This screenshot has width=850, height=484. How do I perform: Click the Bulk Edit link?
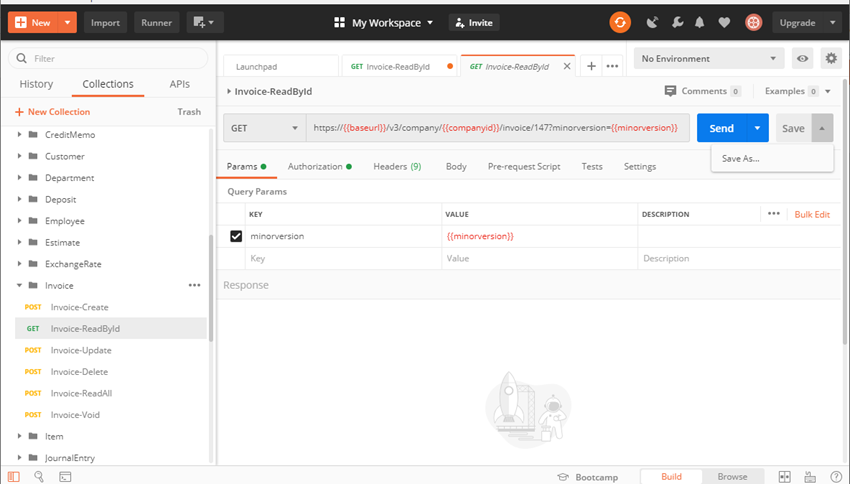(811, 214)
